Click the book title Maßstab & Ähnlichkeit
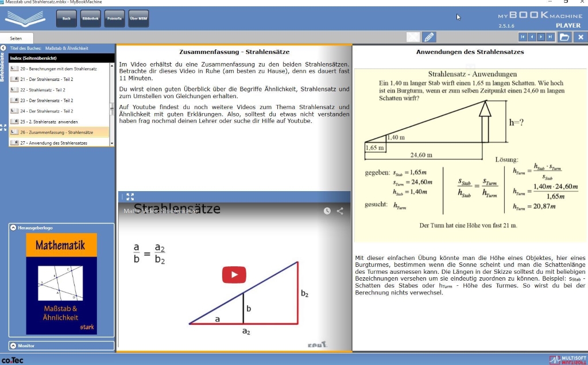The height and width of the screenshot is (365, 588). (x=67, y=48)
